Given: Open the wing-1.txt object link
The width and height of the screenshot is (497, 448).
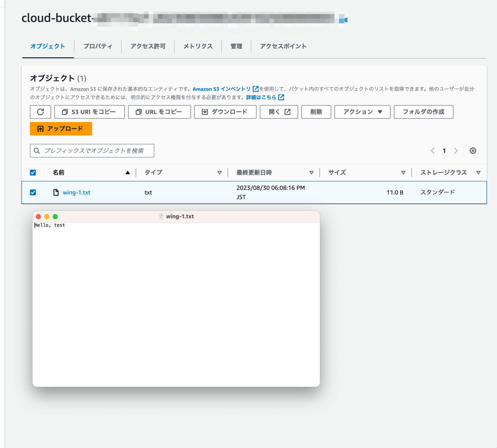Looking at the screenshot, I should (77, 192).
